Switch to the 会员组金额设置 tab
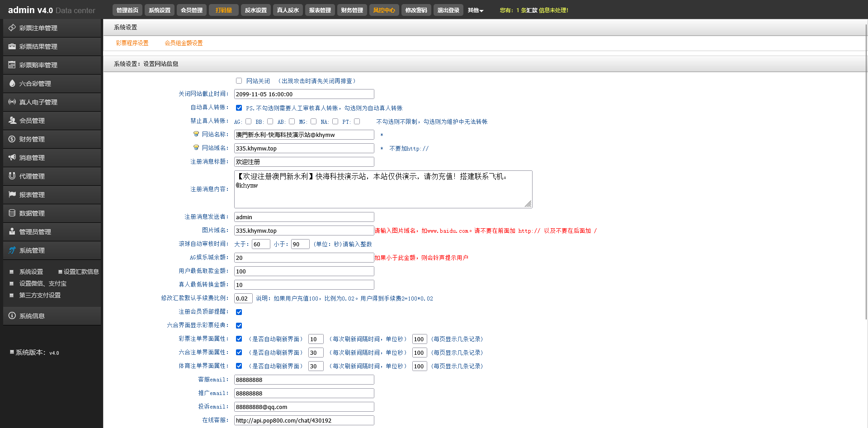Image resolution: width=868 pixels, height=428 pixels. [x=184, y=43]
